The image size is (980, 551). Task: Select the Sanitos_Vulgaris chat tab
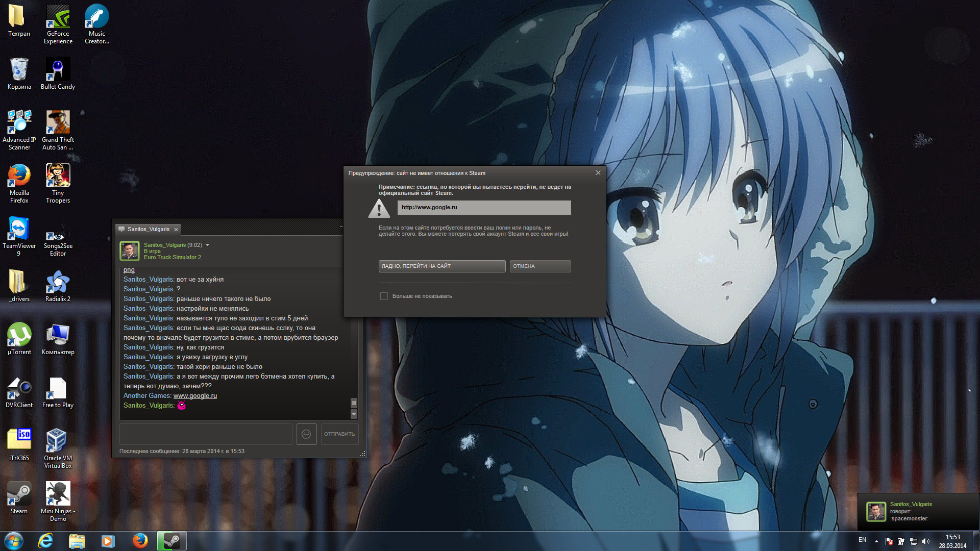(x=148, y=229)
